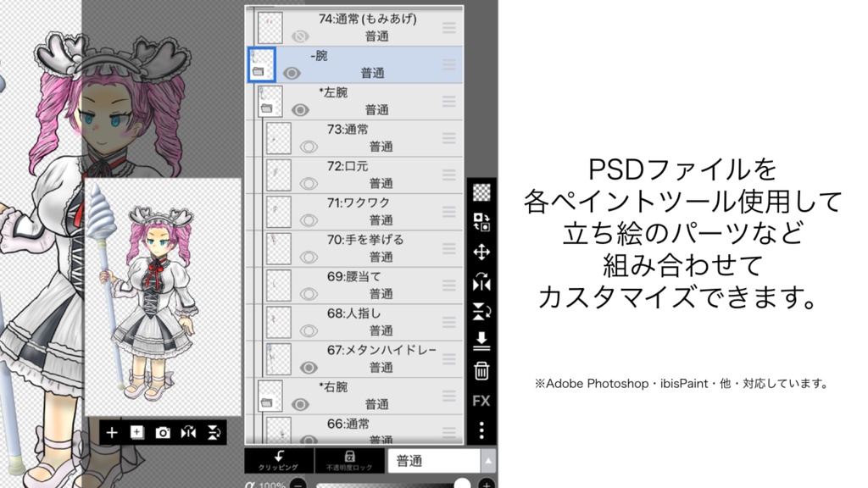
Task: Enable 不透明度ロック opacity lock
Action: (348, 460)
